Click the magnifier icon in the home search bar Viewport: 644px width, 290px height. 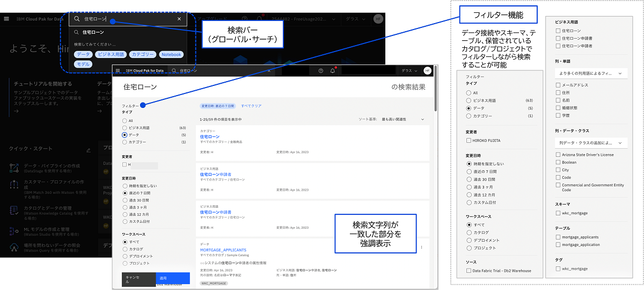coord(76,19)
